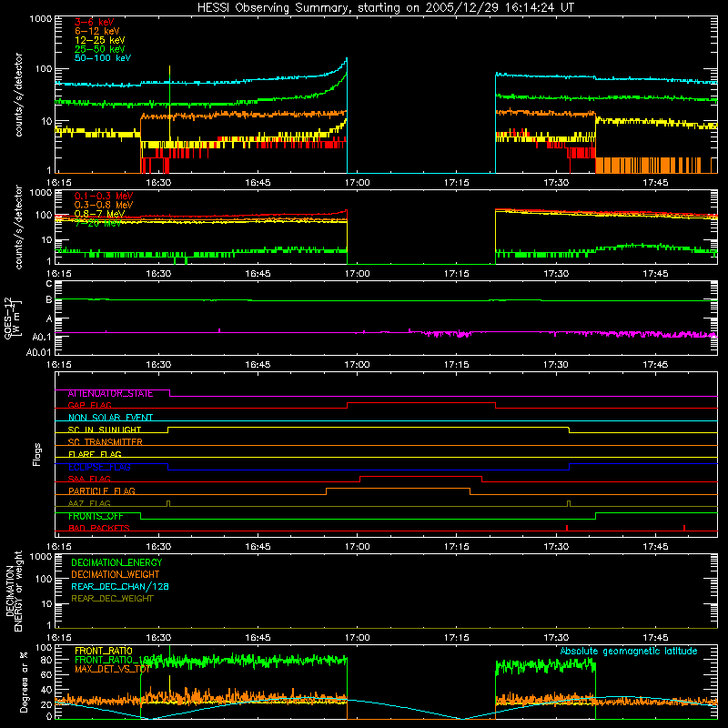
Task: Select the 16:45 time label under the GOES panel
Action: [x=258, y=365]
